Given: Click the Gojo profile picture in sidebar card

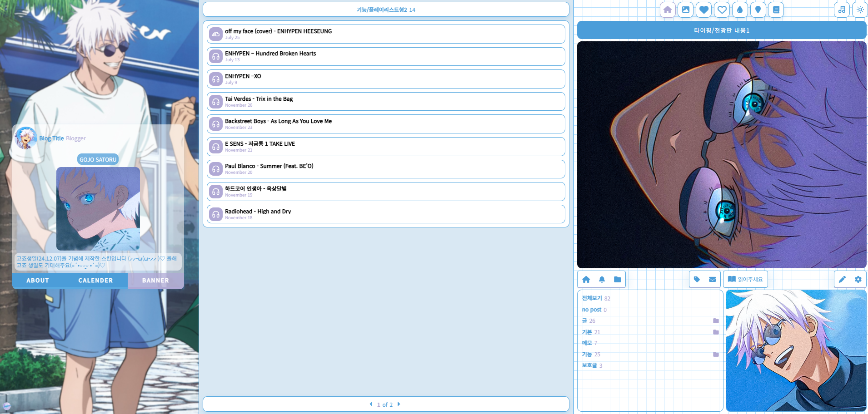Looking at the screenshot, I should [x=98, y=208].
